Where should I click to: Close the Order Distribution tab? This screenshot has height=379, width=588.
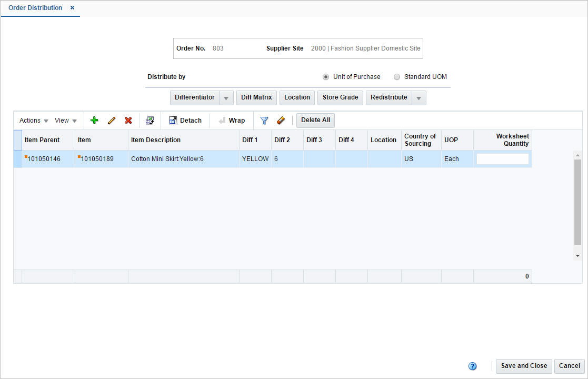tap(72, 8)
